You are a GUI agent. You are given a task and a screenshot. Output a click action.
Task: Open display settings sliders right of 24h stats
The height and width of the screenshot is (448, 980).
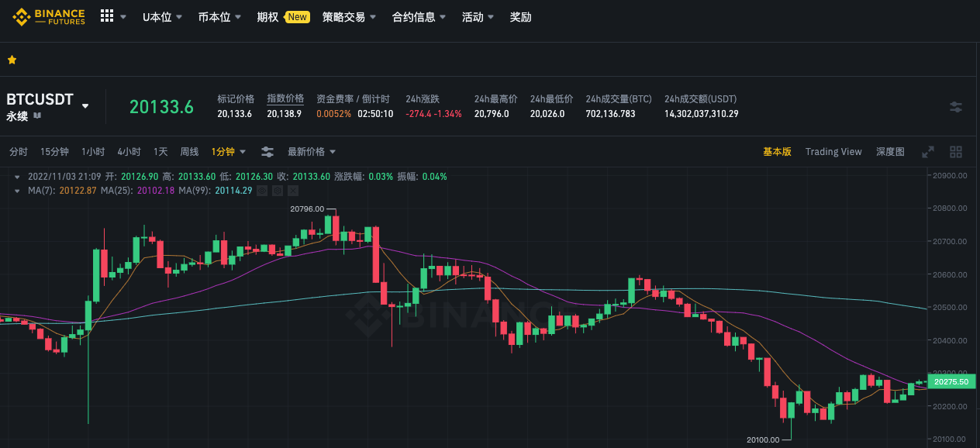[x=955, y=107]
